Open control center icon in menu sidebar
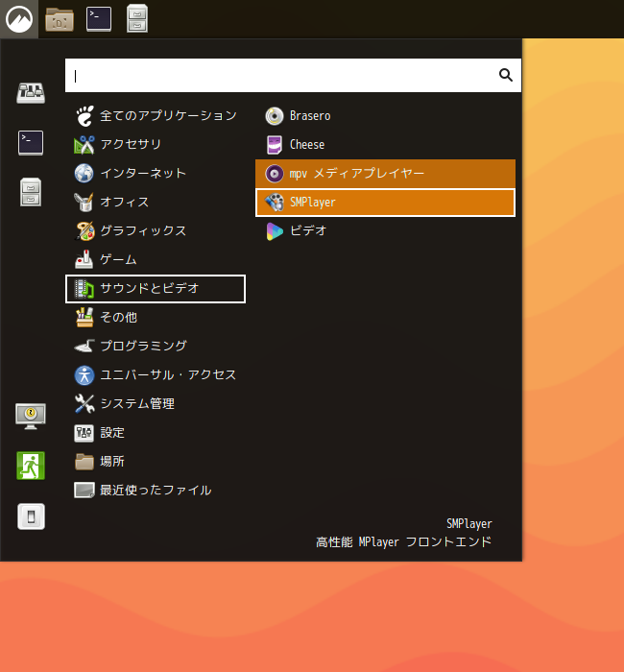624x672 pixels. point(31,93)
